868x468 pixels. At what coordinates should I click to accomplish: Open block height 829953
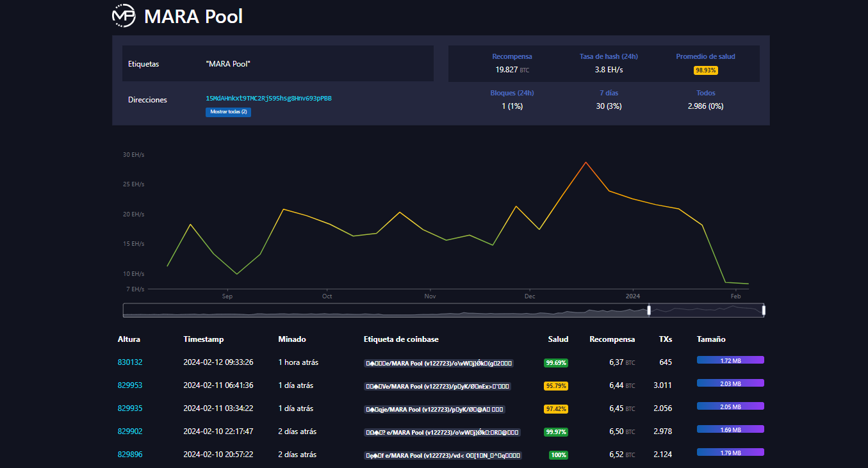click(x=130, y=385)
